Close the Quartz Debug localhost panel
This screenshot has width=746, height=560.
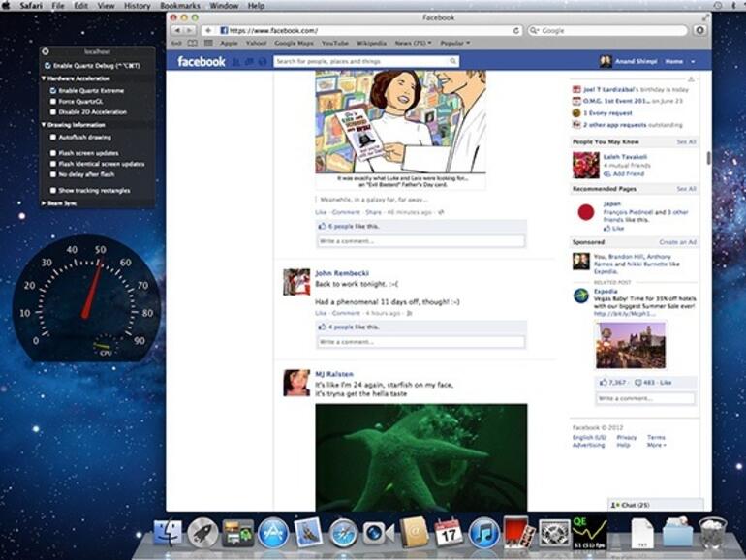[x=46, y=51]
